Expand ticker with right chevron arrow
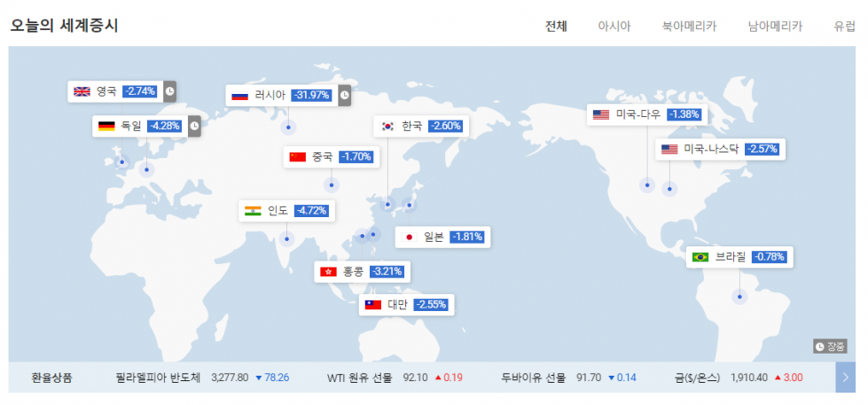The image size is (868, 405). pos(845,378)
